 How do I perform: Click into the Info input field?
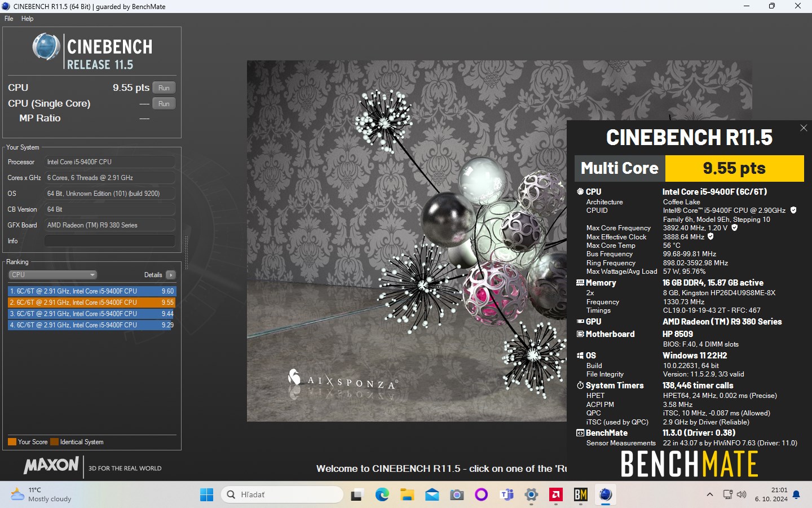[x=110, y=241]
